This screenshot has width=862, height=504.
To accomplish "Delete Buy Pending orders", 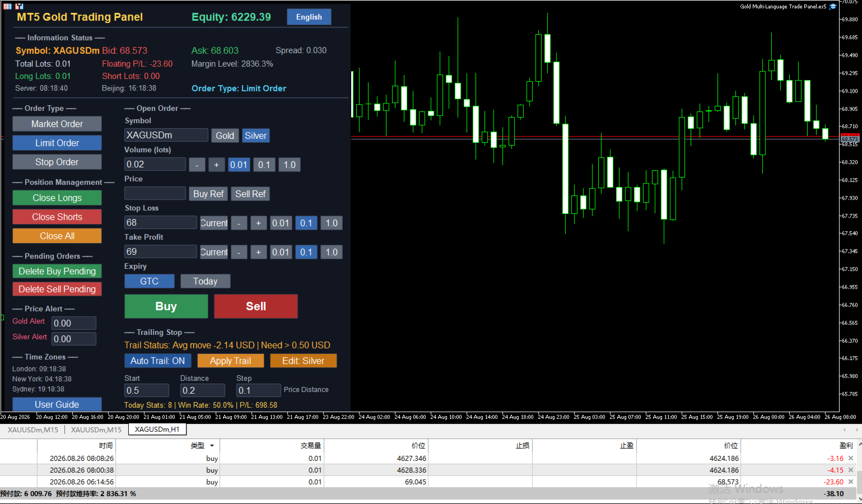I will (57, 271).
